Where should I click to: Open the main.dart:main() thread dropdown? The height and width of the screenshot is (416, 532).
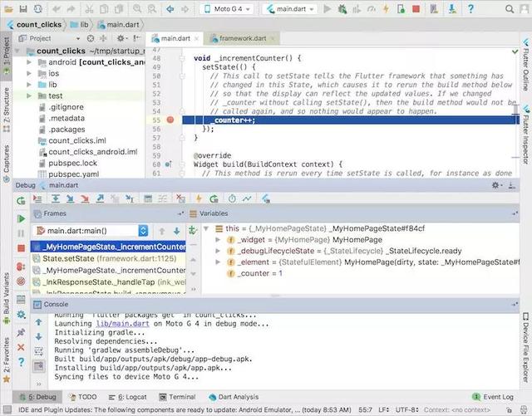click(x=91, y=231)
